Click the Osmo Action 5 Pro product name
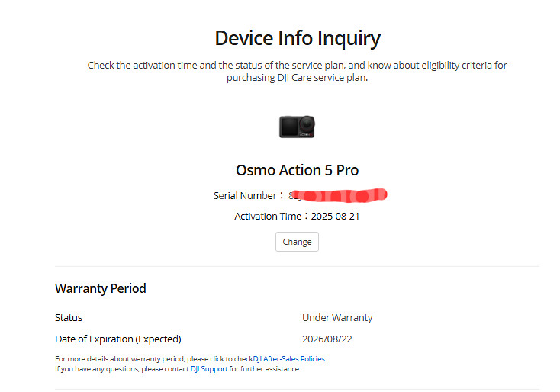This screenshot has height=392, width=560. pyautogui.click(x=297, y=170)
